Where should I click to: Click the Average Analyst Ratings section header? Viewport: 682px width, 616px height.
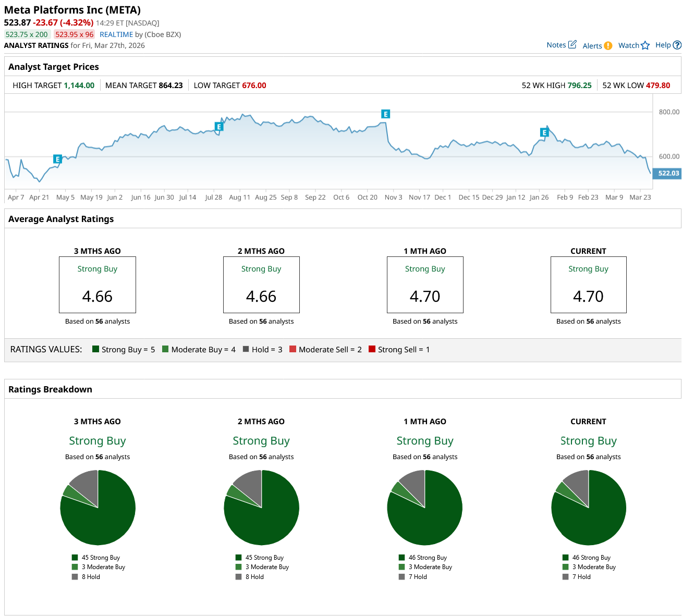pyautogui.click(x=61, y=219)
